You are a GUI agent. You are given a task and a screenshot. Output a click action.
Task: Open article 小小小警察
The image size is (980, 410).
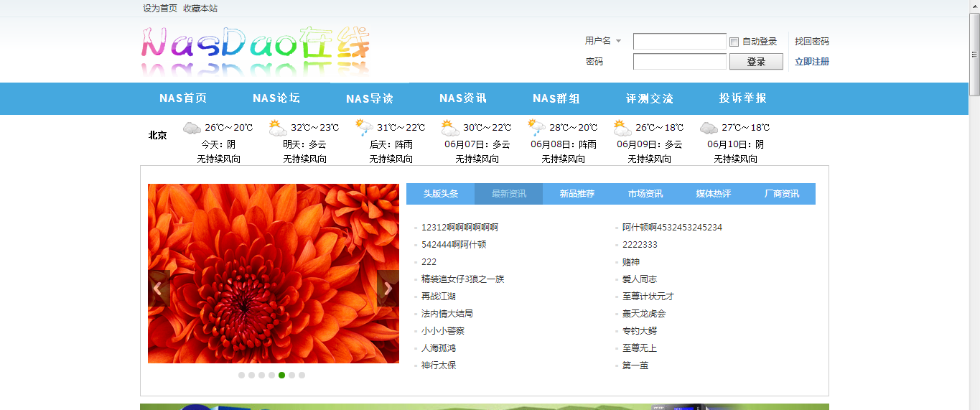click(x=443, y=331)
